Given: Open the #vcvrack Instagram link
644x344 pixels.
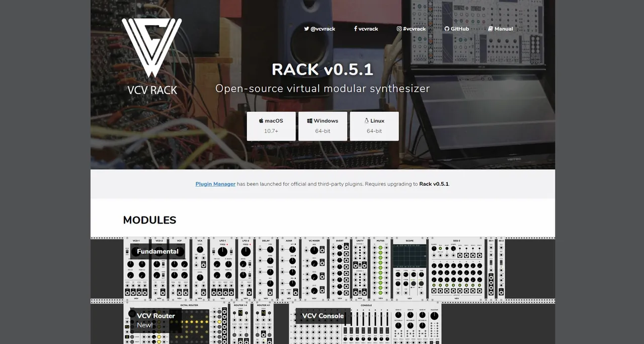Looking at the screenshot, I should [411, 29].
